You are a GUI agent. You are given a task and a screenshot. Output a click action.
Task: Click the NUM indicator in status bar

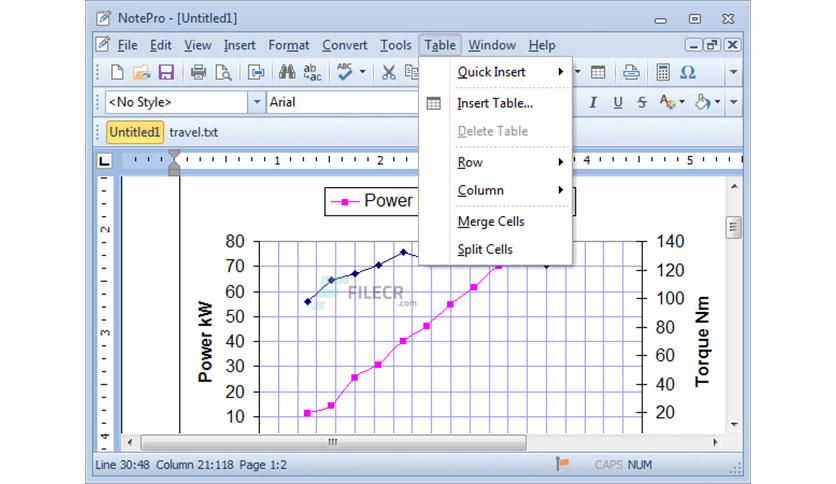639,465
